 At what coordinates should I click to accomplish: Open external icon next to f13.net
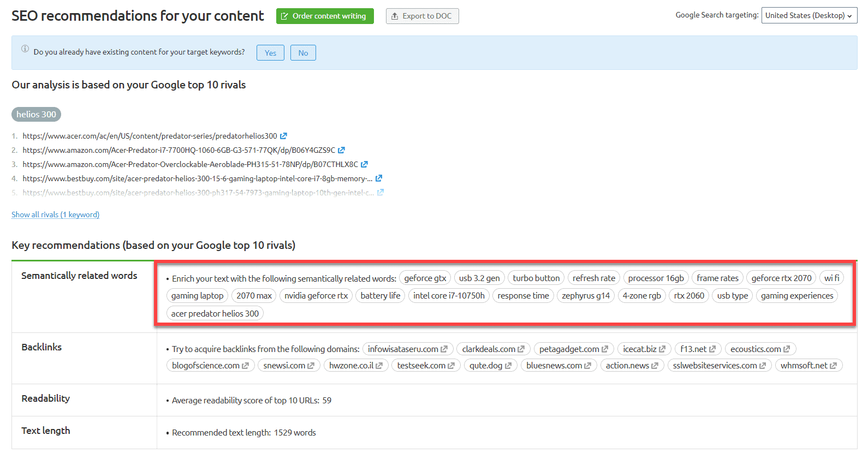[712, 349]
